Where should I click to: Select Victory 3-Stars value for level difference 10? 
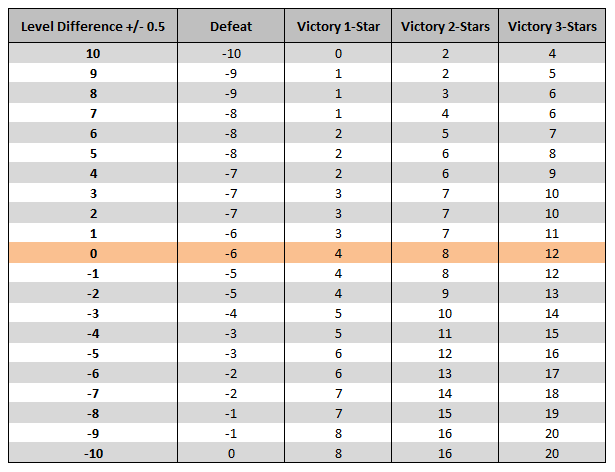(x=552, y=53)
